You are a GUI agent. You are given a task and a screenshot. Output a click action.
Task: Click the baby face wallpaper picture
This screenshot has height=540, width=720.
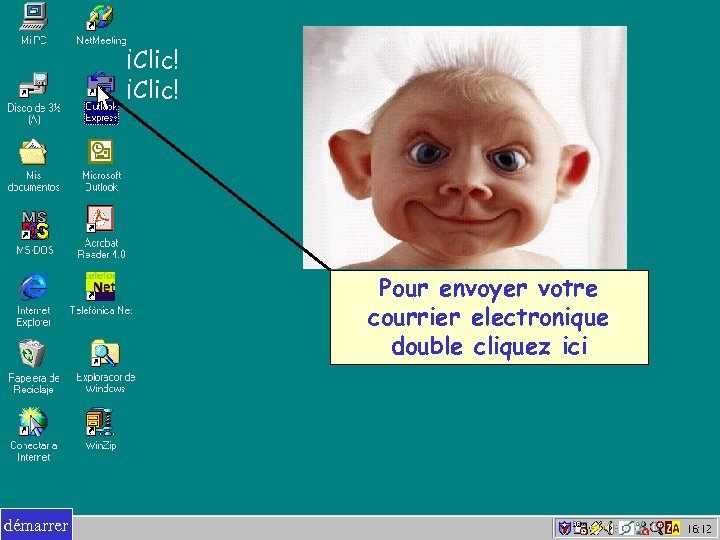(465, 147)
